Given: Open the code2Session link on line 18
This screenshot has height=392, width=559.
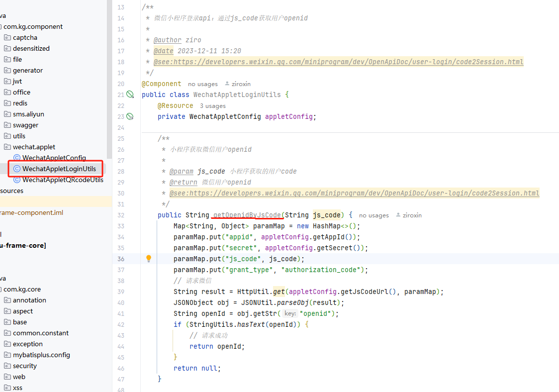Looking at the screenshot, I should 338,62.
